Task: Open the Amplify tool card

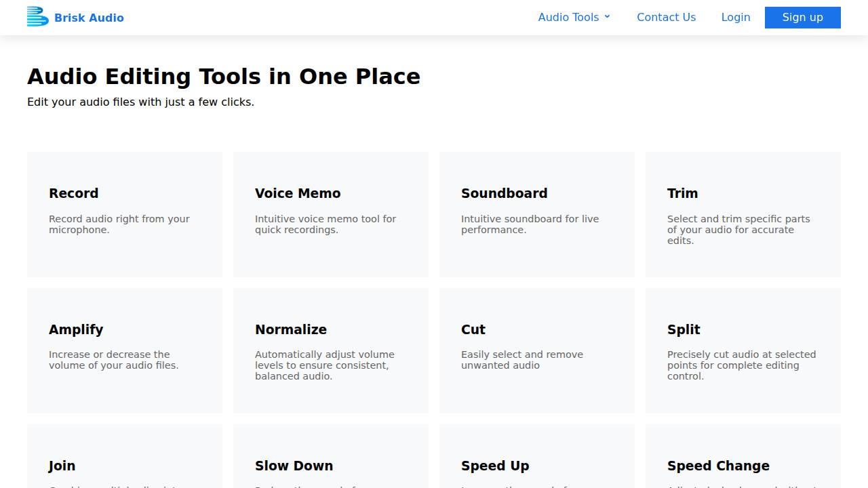Action: pyautogui.click(x=125, y=350)
